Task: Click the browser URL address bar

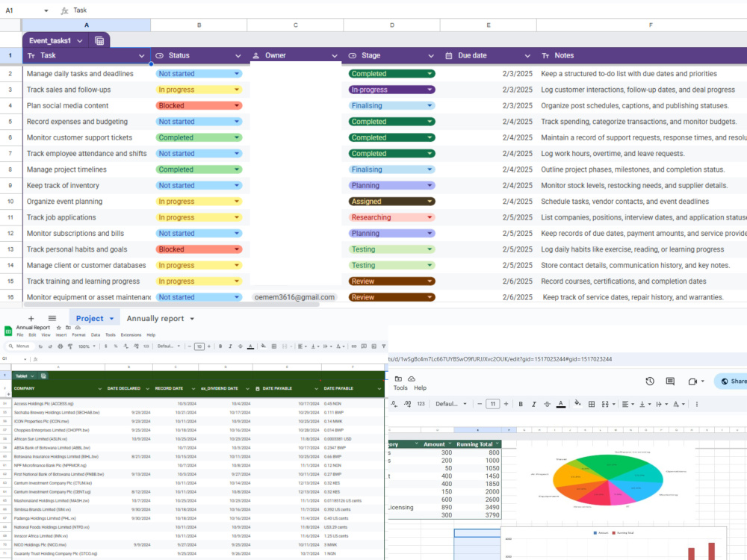Action: tap(568, 359)
